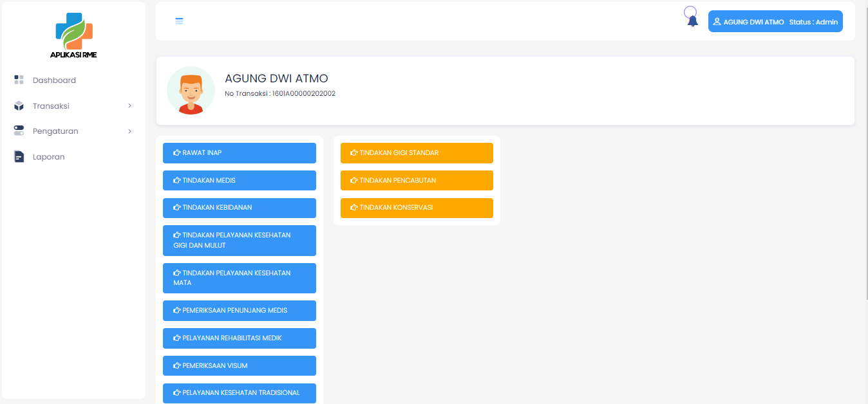Choose Tindakan Pencabutan button
Image resolution: width=868 pixels, height=404 pixels.
coord(417,181)
